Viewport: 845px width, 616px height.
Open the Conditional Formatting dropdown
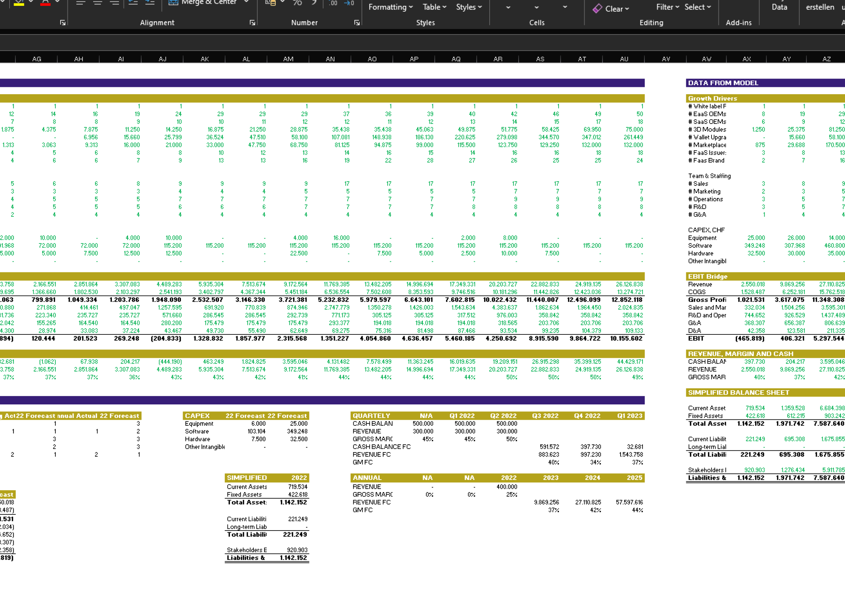pos(391,7)
